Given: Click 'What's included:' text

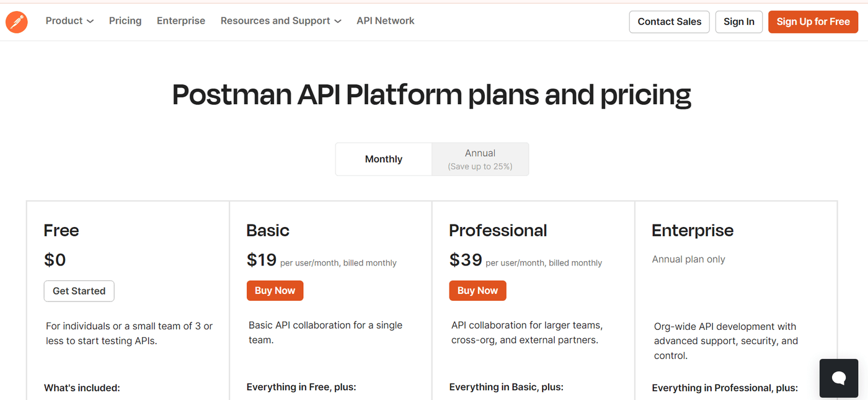Looking at the screenshot, I should 82,388.
